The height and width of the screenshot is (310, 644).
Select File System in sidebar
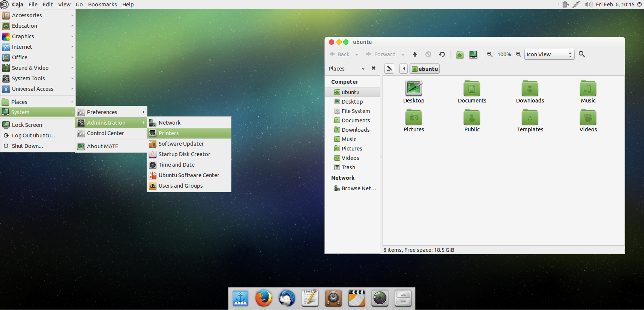point(353,111)
